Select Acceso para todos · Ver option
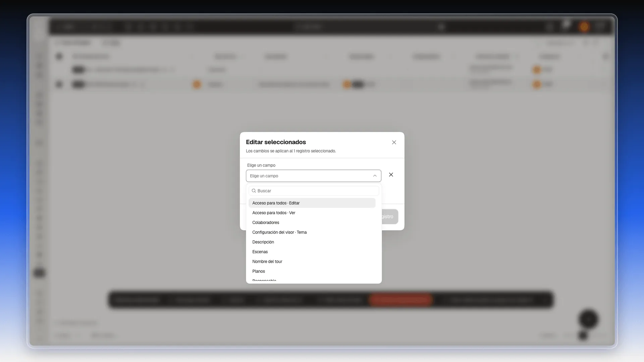Image resolution: width=644 pixels, height=362 pixels. point(312,213)
